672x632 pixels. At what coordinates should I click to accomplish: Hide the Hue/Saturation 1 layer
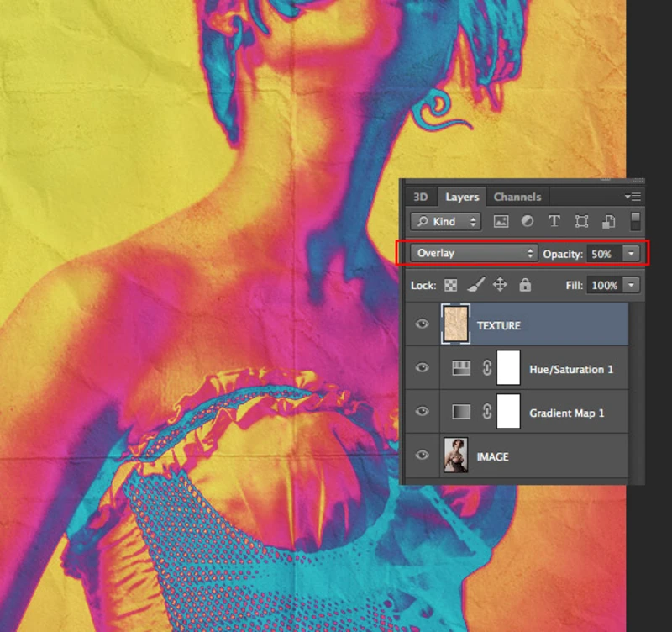point(423,367)
